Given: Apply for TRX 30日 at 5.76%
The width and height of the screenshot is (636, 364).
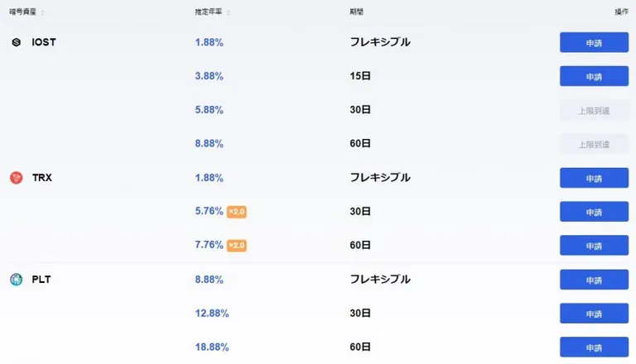Looking at the screenshot, I should click(595, 212).
